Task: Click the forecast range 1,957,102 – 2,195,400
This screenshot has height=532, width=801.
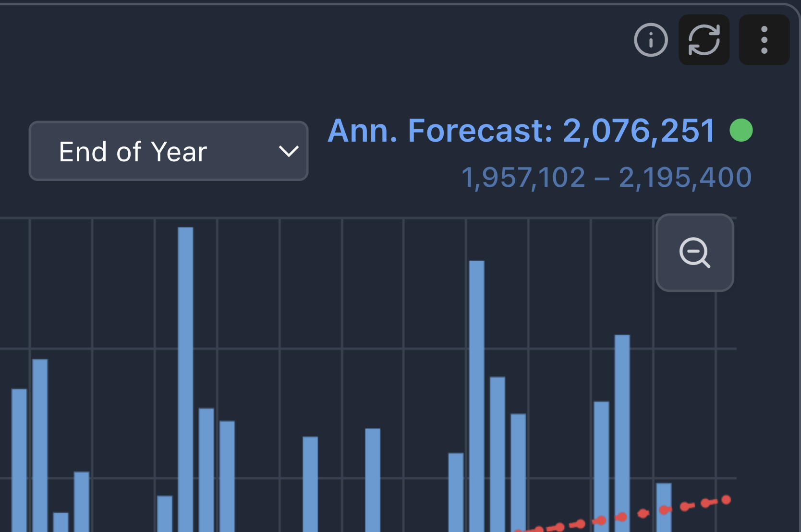Action: coord(606,178)
